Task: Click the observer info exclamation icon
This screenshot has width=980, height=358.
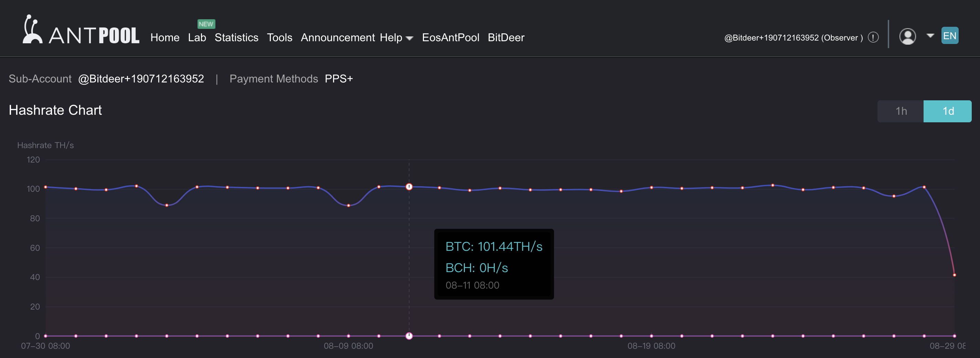Action: tap(873, 37)
